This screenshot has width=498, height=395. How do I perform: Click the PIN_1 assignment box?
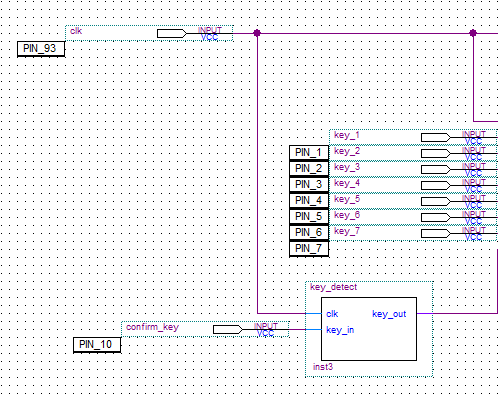point(309,153)
